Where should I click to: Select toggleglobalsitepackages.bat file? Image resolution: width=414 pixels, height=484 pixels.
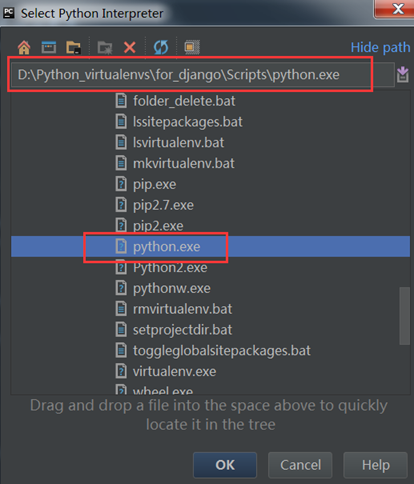[x=222, y=351]
